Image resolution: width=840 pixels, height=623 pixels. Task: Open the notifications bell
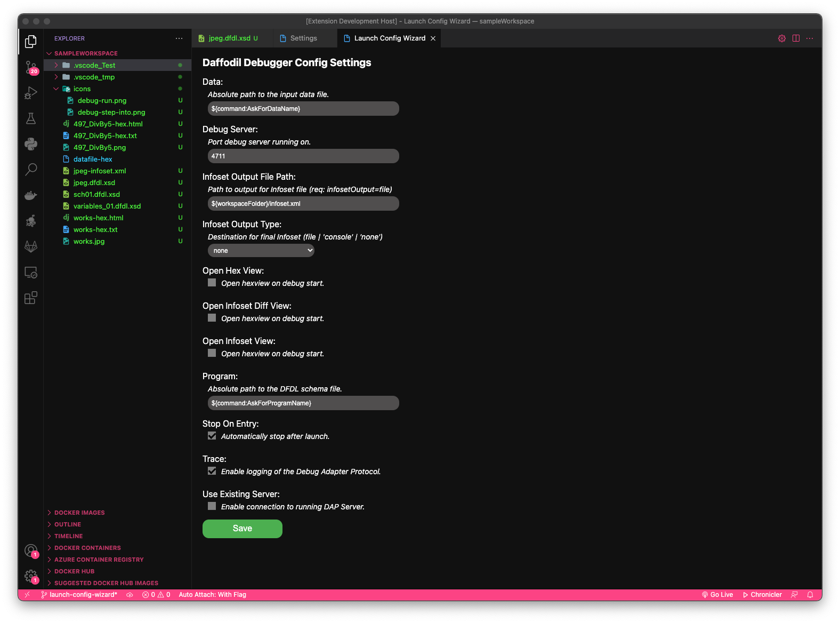coord(810,595)
